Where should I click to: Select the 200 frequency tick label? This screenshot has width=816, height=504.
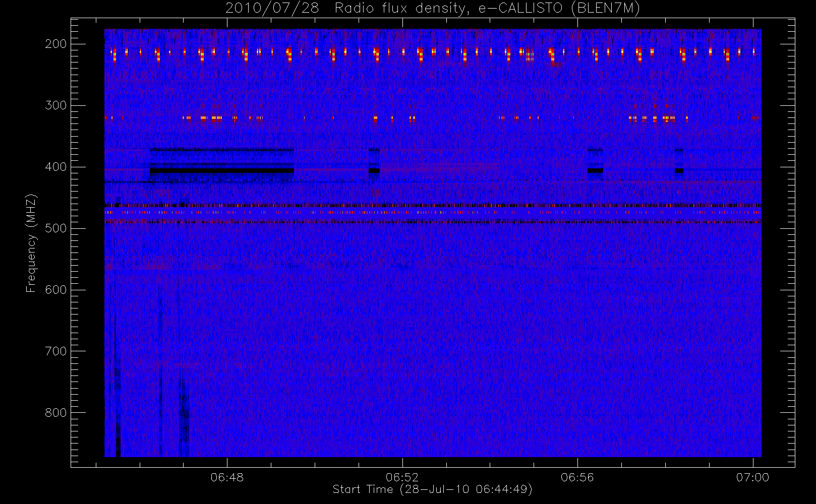56,44
